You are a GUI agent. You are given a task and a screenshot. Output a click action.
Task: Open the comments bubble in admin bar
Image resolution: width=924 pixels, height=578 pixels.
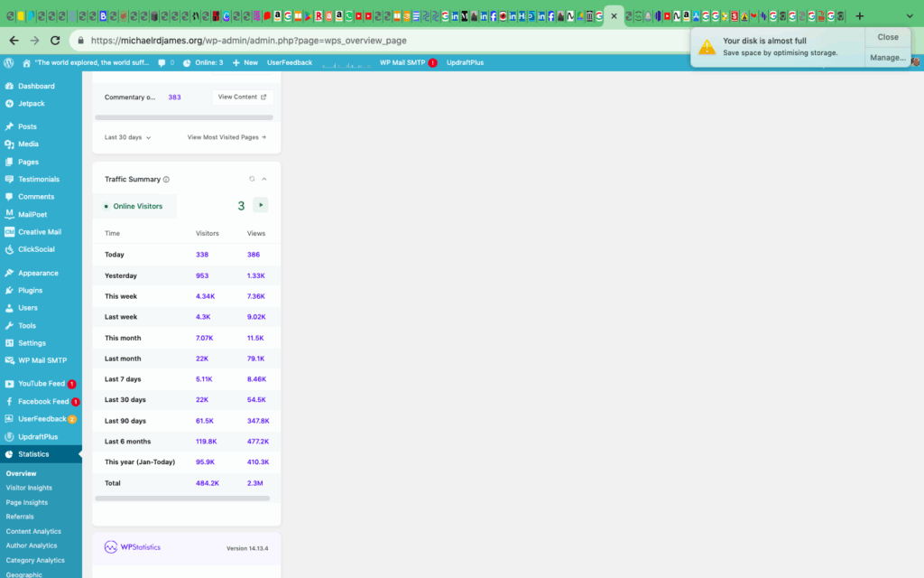(x=165, y=62)
